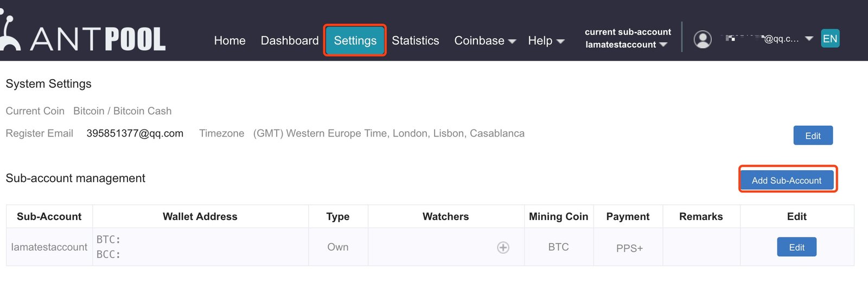Click Edit for system settings
Image resolution: width=868 pixels, height=304 pixels.
coord(813,135)
